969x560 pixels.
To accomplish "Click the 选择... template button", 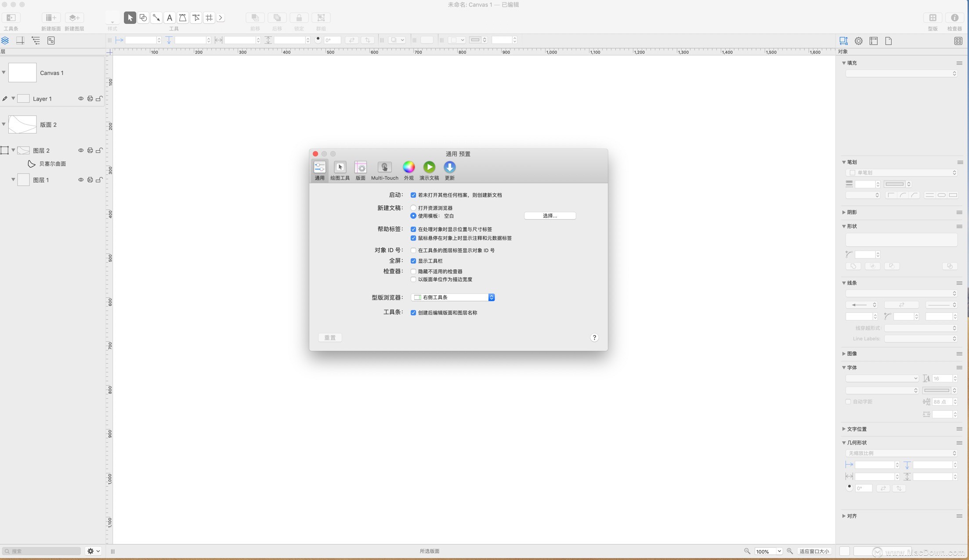I will tap(550, 216).
